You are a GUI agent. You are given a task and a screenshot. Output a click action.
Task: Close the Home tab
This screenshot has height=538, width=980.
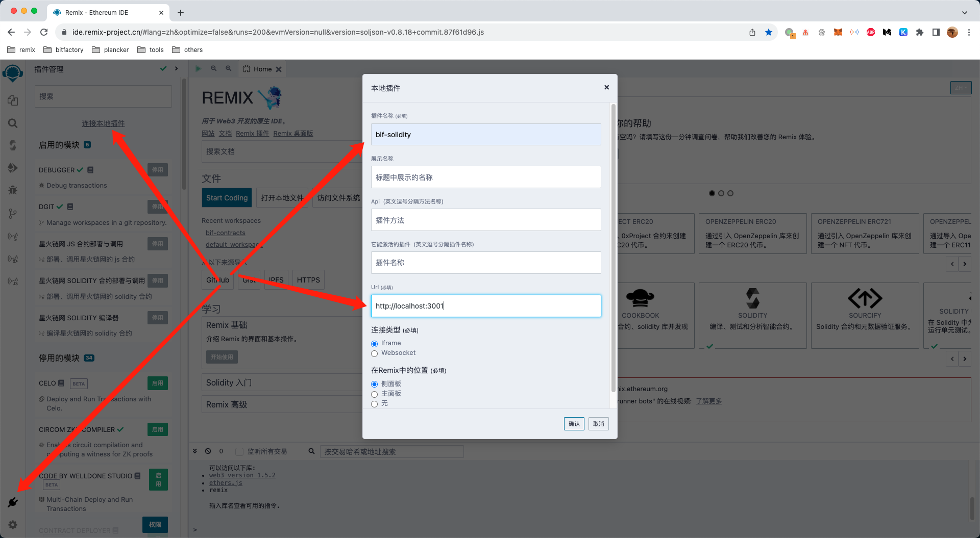click(x=279, y=69)
